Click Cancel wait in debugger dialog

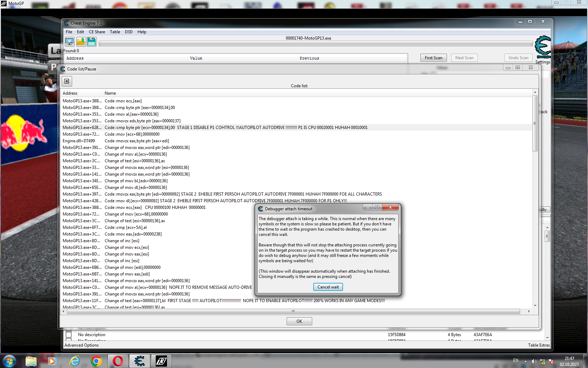328,287
